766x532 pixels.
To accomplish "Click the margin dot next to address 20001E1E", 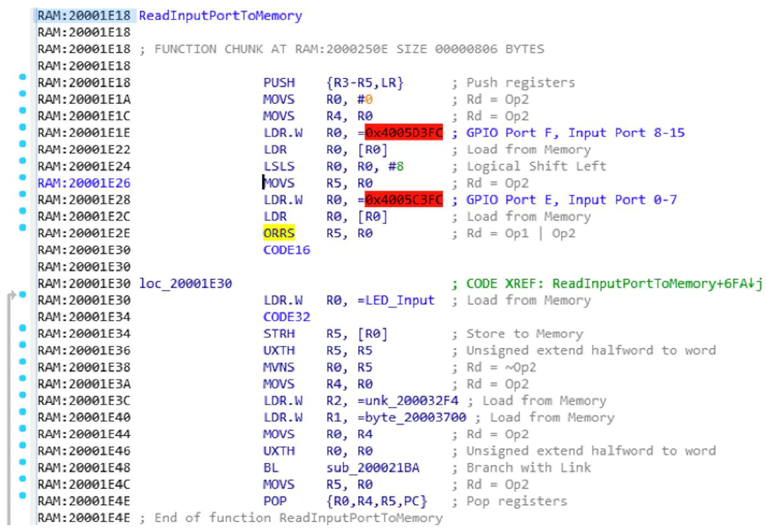I will point(22,127).
